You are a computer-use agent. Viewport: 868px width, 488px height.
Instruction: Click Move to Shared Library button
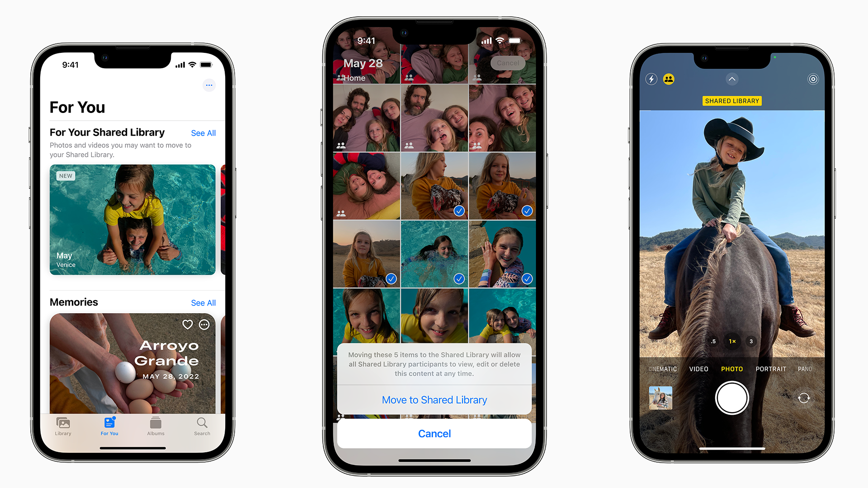pyautogui.click(x=434, y=400)
